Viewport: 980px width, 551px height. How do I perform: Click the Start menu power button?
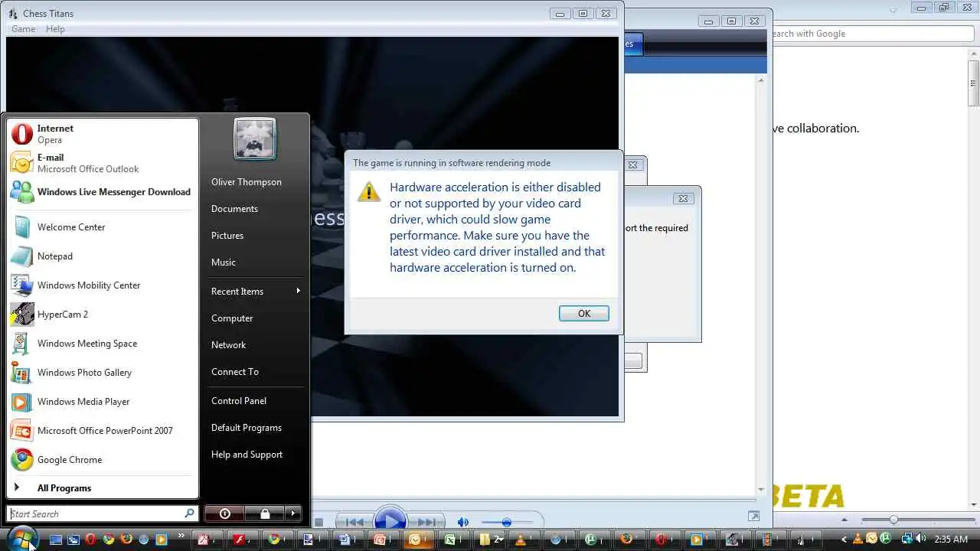224,514
